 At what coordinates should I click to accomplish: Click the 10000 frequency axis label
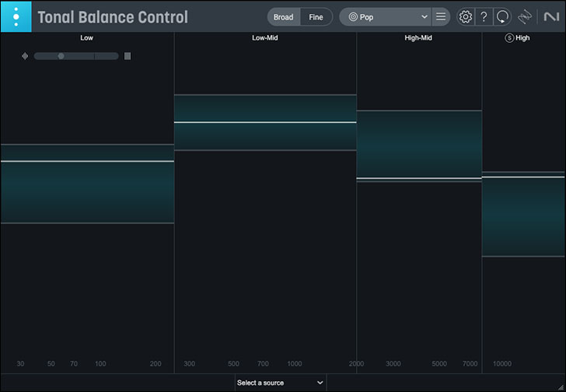(502, 364)
